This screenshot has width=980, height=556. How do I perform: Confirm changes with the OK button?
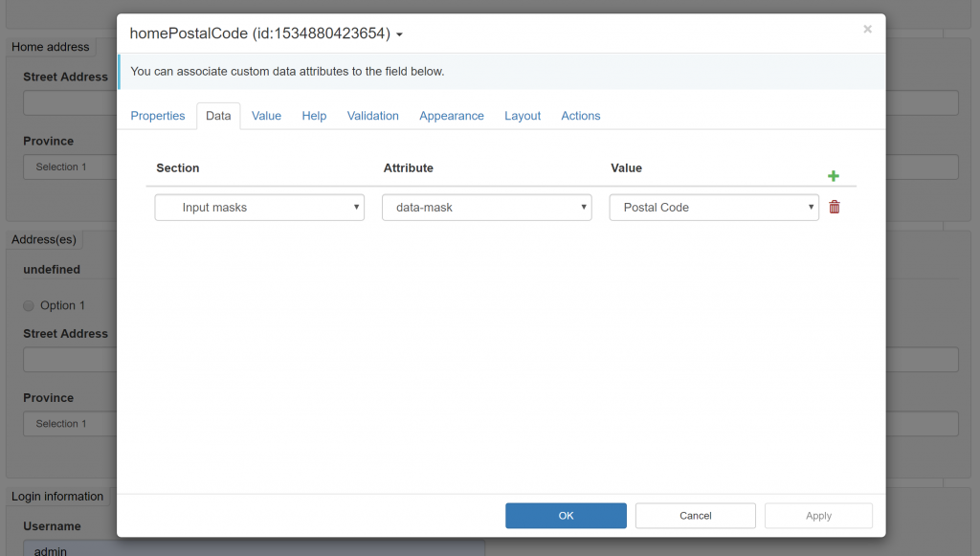pyautogui.click(x=566, y=515)
